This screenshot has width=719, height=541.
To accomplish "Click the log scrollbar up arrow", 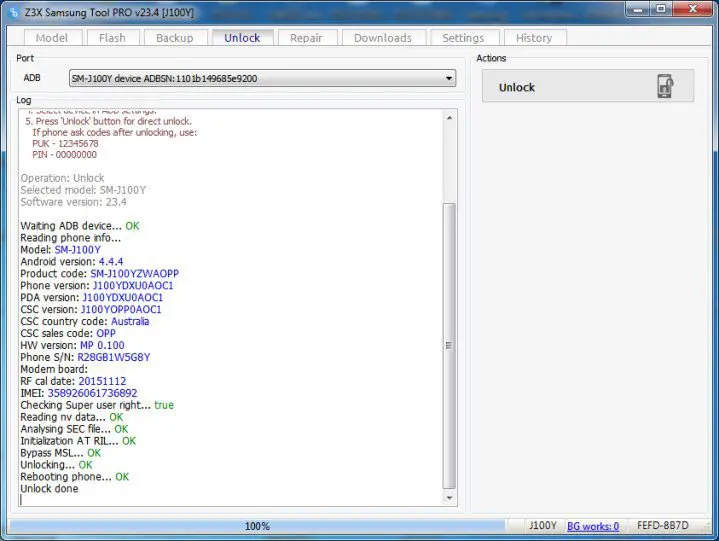I will 449,118.
